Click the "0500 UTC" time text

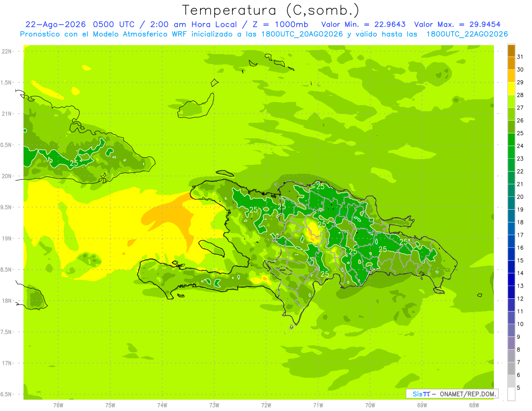tap(115, 24)
